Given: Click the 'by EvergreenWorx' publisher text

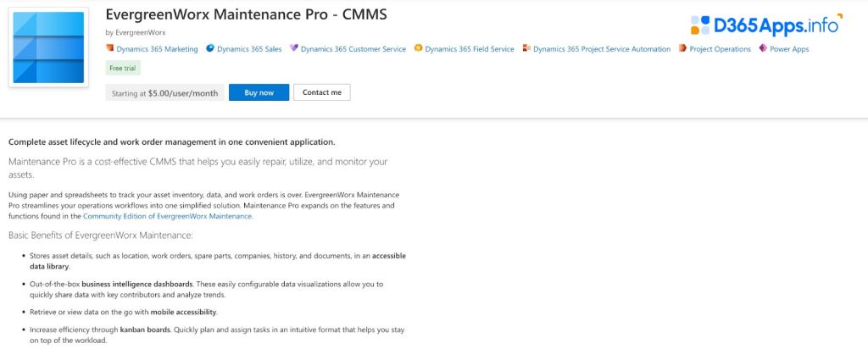Looking at the screenshot, I should pos(136,32).
